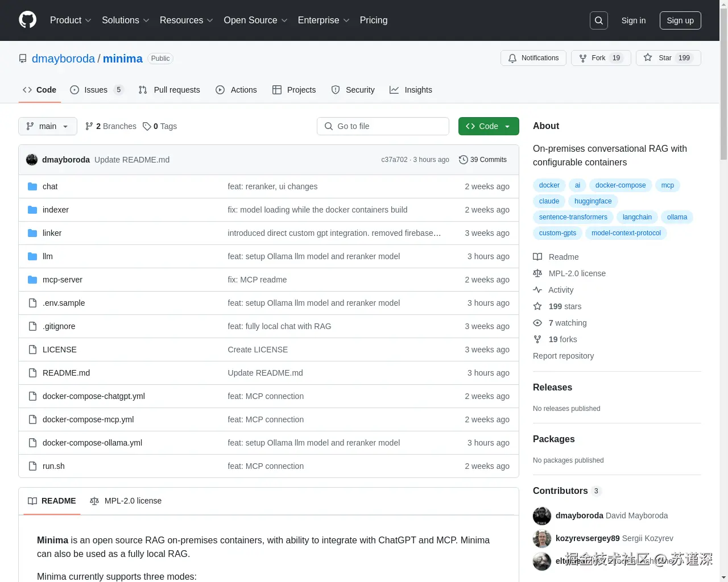Click the notifications bell icon
The height and width of the screenshot is (582, 728).
[512, 58]
